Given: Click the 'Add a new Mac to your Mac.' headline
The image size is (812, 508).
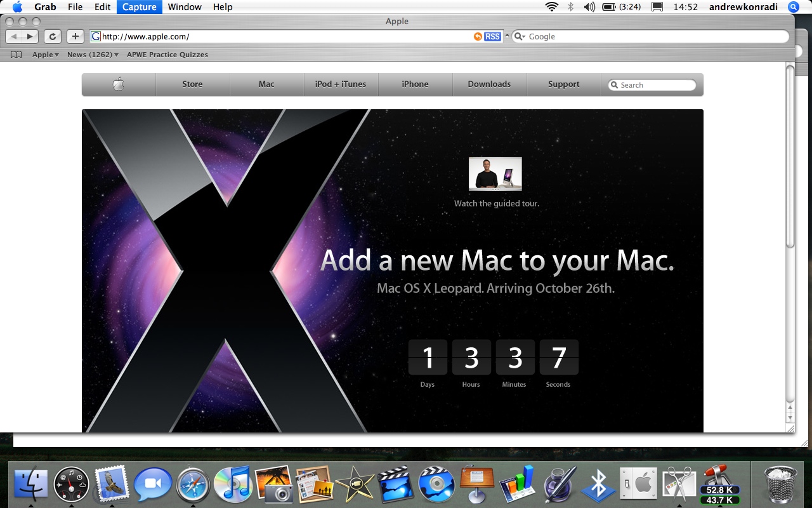Looking at the screenshot, I should pos(497,260).
